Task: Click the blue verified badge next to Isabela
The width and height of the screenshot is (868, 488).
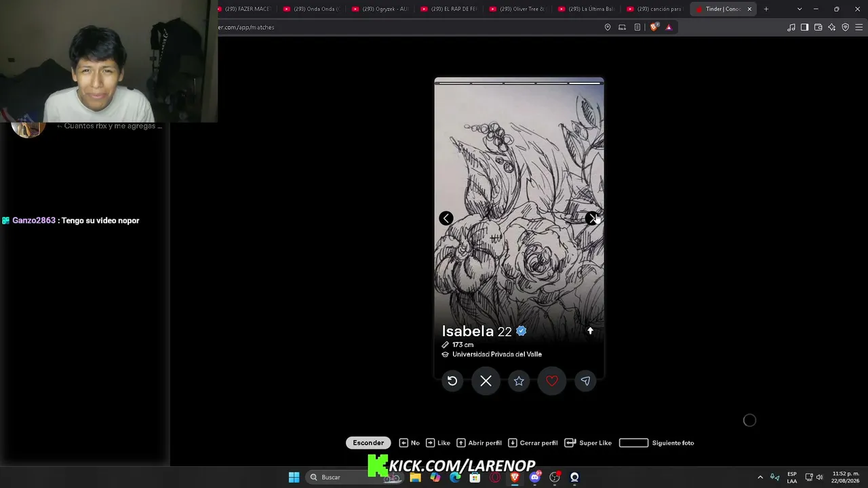Action: pyautogui.click(x=521, y=331)
